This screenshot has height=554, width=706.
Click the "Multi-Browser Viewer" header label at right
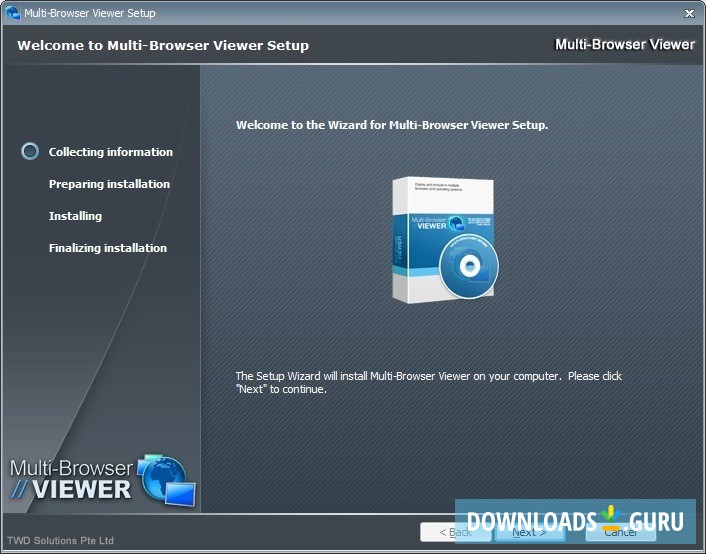pos(625,44)
